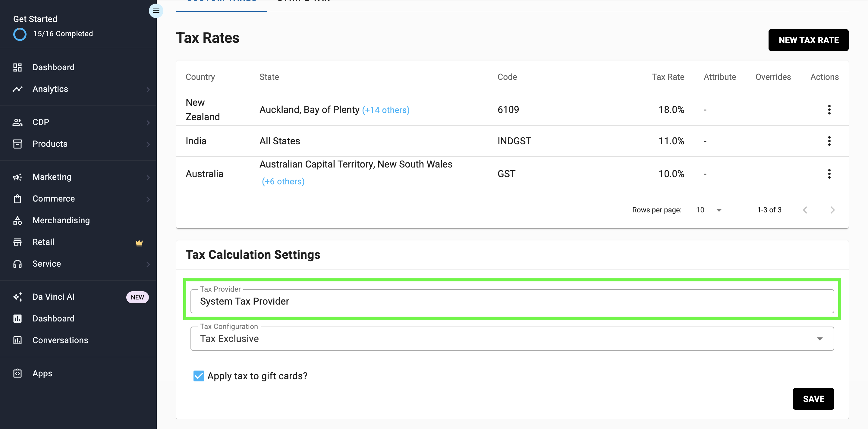Show the +14 others New Zealand states
The height and width of the screenshot is (429, 868).
386,110
